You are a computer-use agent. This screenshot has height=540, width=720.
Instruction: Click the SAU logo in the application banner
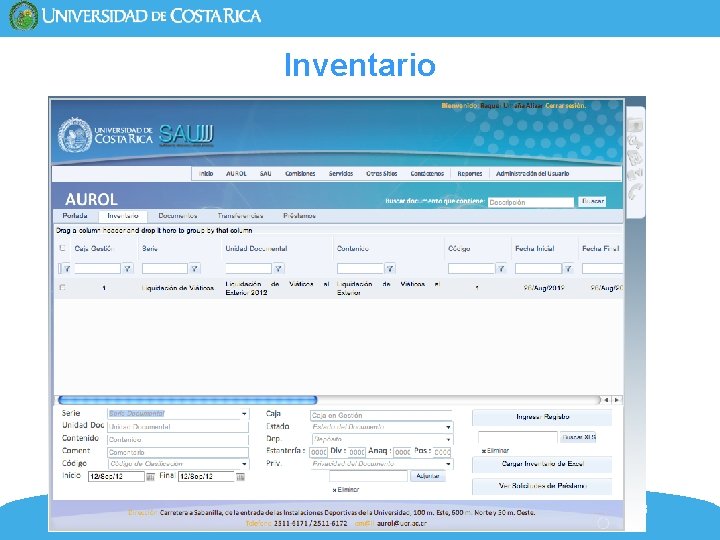(x=186, y=135)
